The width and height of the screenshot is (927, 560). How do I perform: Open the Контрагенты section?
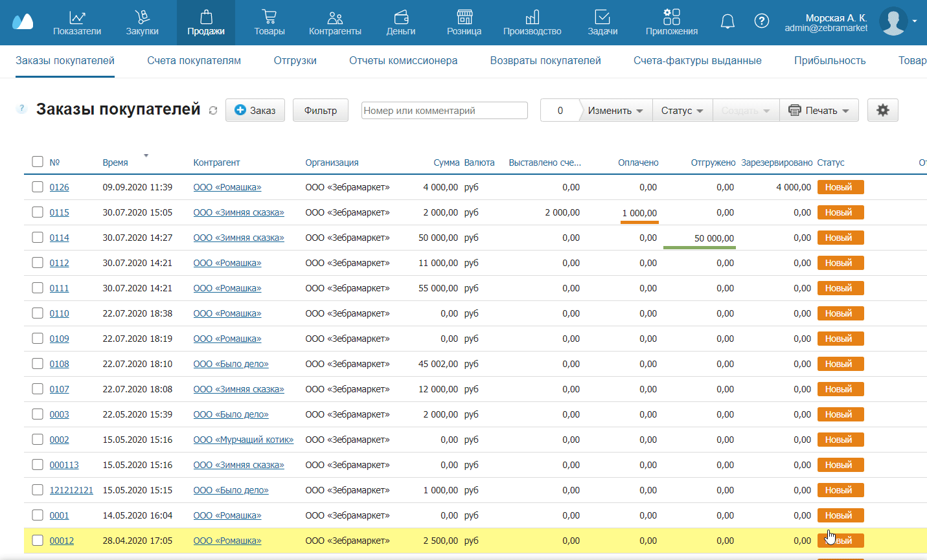(x=335, y=23)
